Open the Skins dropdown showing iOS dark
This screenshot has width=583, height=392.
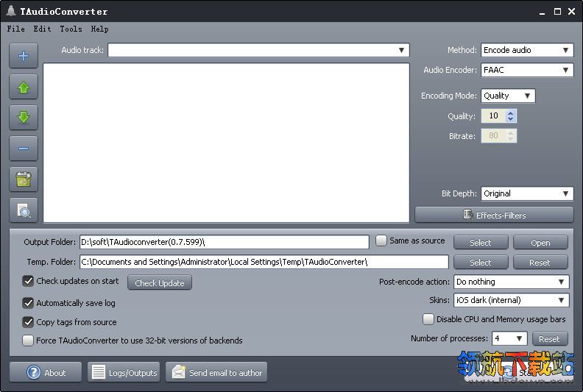pyautogui.click(x=512, y=300)
